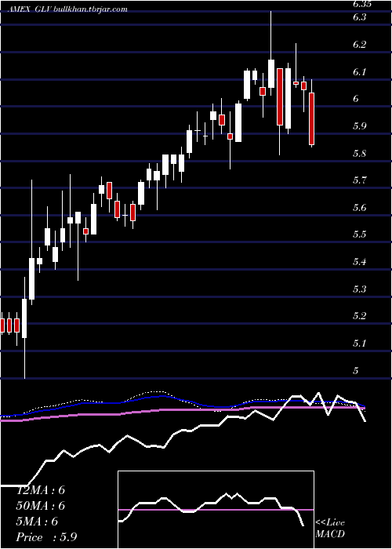Screen dimensions: 392x549
Task: Click the 5.6 price axis label
Action: coord(359,208)
